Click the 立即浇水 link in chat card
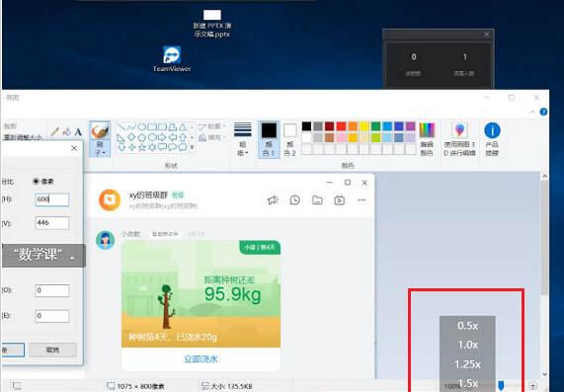 [x=201, y=358]
